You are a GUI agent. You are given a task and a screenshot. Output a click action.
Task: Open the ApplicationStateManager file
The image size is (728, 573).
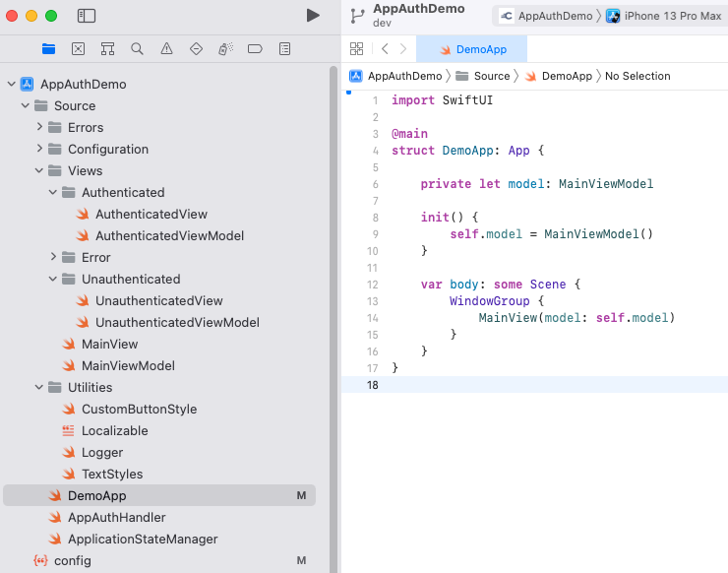(x=143, y=540)
